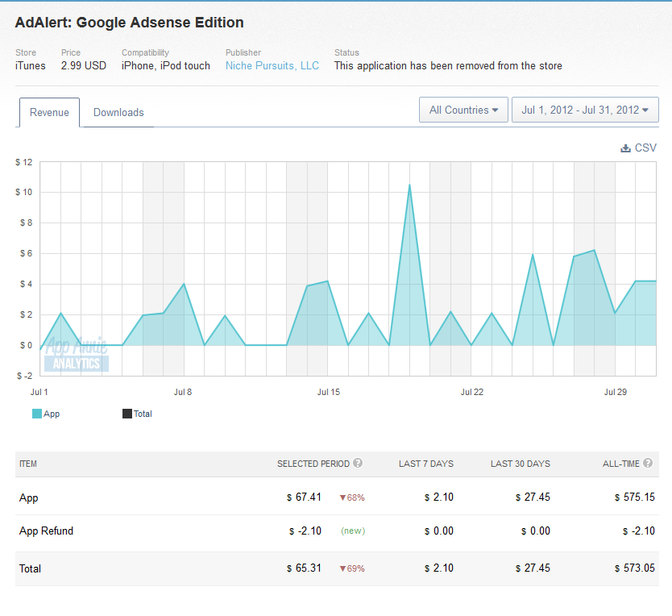Select the Jul 22 x-axis label

pyautogui.click(x=472, y=392)
